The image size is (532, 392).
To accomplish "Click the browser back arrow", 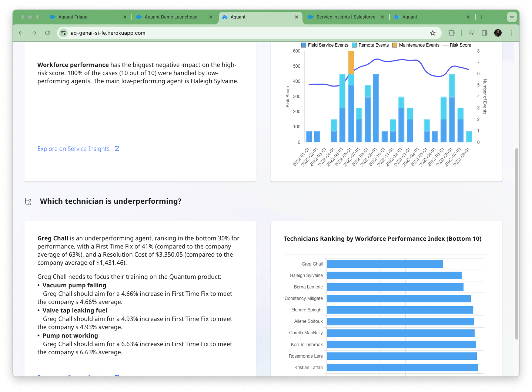I will (x=21, y=33).
